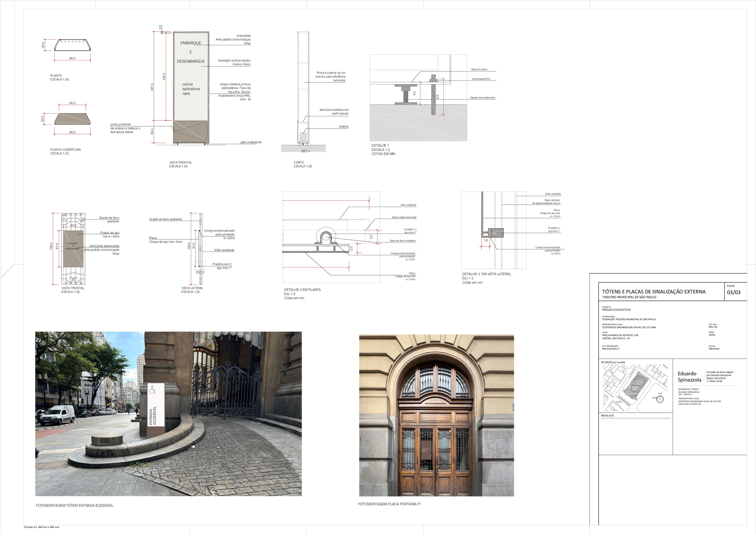Viewport: 756px width, 534px height.
Task: Open the totem accessible entrance photomontage image
Action: click(168, 413)
